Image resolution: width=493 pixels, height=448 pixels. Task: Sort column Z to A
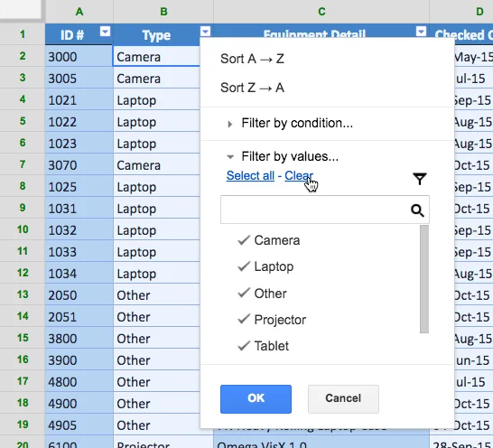pyautogui.click(x=252, y=88)
